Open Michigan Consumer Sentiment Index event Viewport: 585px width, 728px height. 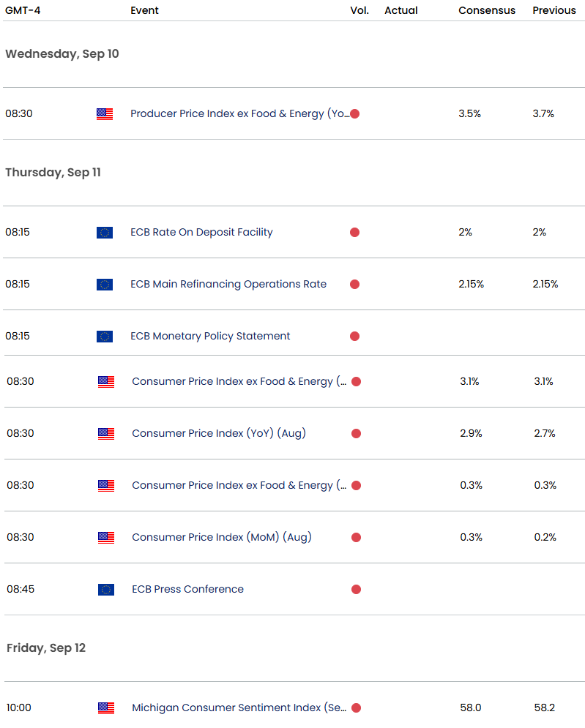point(239,708)
